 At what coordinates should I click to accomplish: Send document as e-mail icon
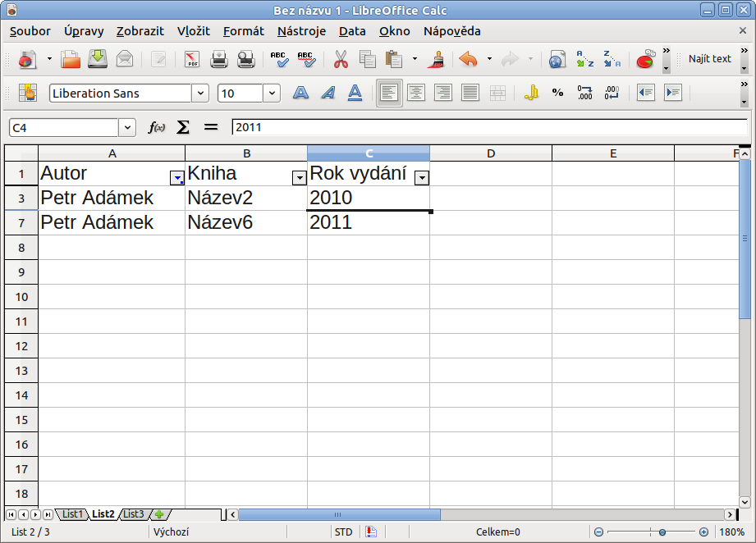(125, 59)
